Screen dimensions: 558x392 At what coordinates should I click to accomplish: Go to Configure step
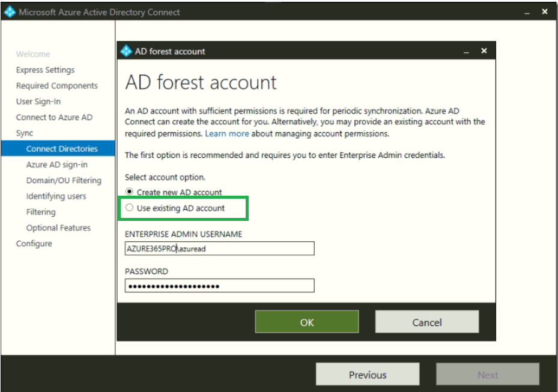point(34,244)
